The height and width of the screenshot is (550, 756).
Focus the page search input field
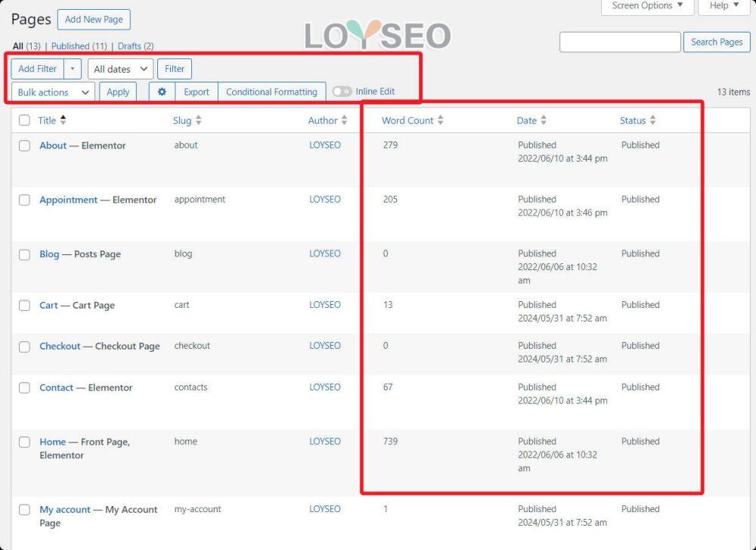[620, 42]
